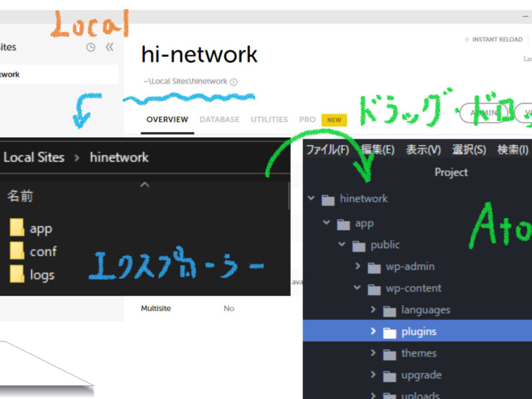Screen dimensions: 532x399
Task: Open the ~\Local Sites\hinetwork path link
Action: click(186, 82)
